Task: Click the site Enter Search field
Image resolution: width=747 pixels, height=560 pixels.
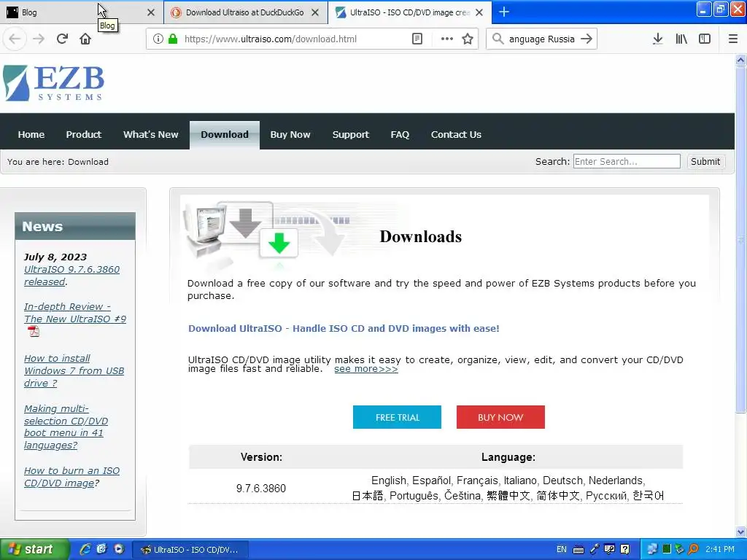Action: tap(627, 161)
